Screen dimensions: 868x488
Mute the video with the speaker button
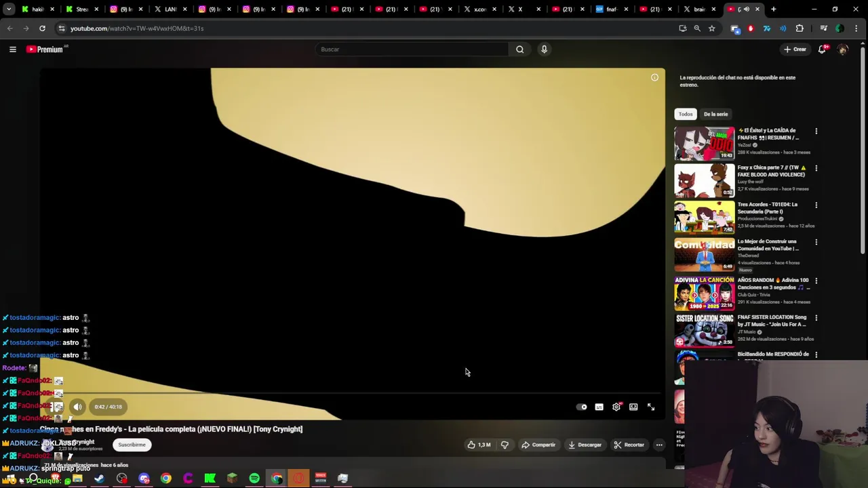[x=77, y=407]
